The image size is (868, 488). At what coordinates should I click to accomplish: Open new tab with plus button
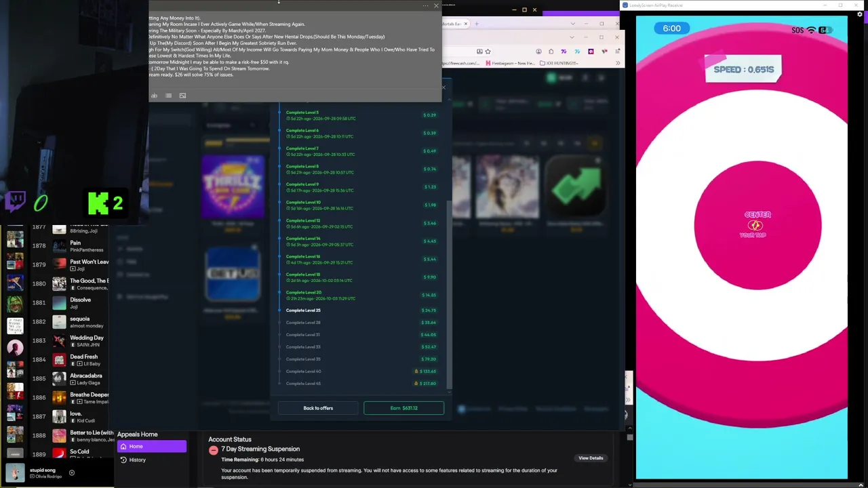point(477,24)
